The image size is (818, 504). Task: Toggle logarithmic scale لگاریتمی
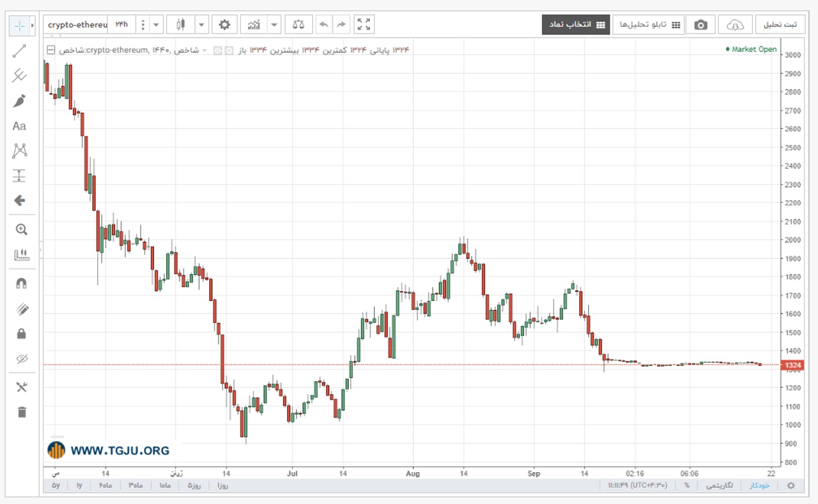719,485
